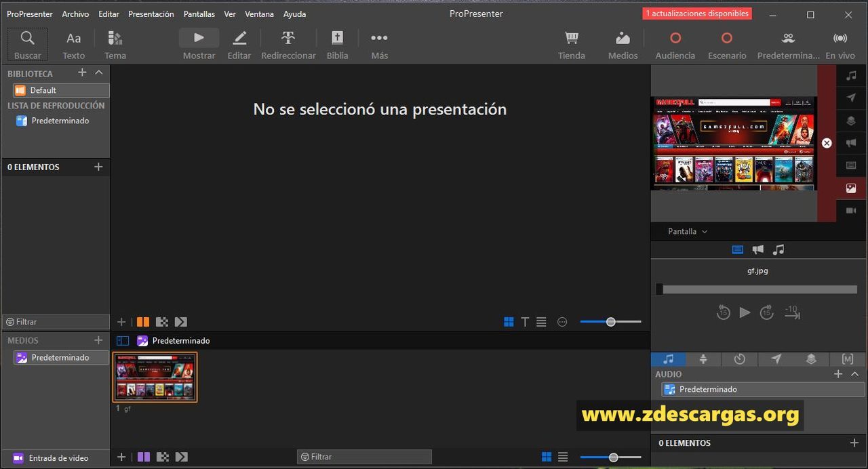This screenshot has width=868, height=469.
Task: Open the Pantalla preview dropdown
Action: (687, 231)
